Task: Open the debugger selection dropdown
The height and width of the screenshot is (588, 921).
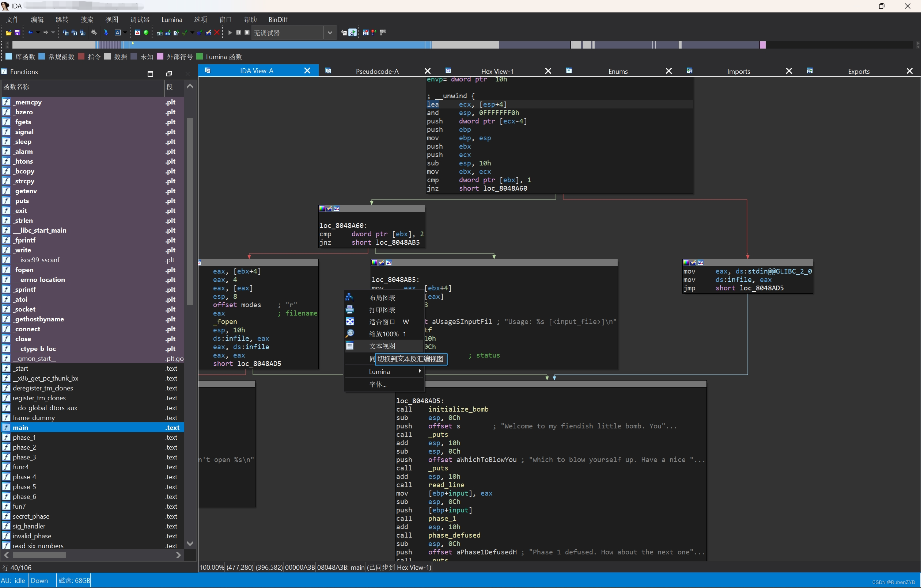Action: click(330, 33)
